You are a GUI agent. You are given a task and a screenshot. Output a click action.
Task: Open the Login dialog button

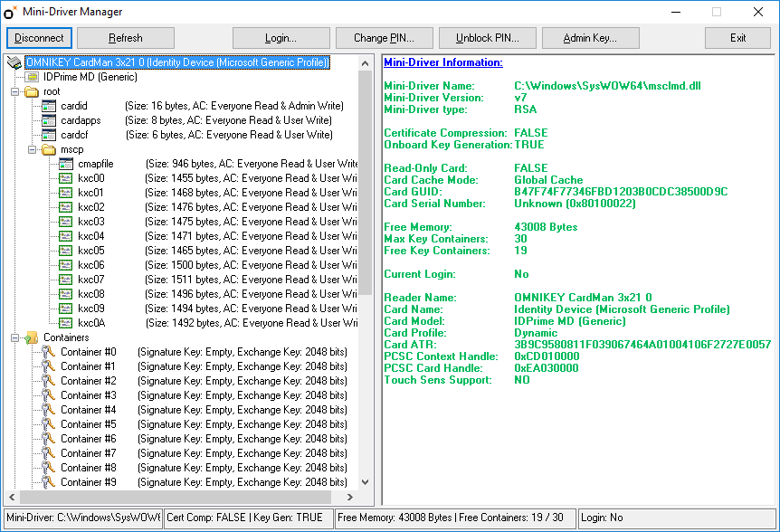coord(281,38)
